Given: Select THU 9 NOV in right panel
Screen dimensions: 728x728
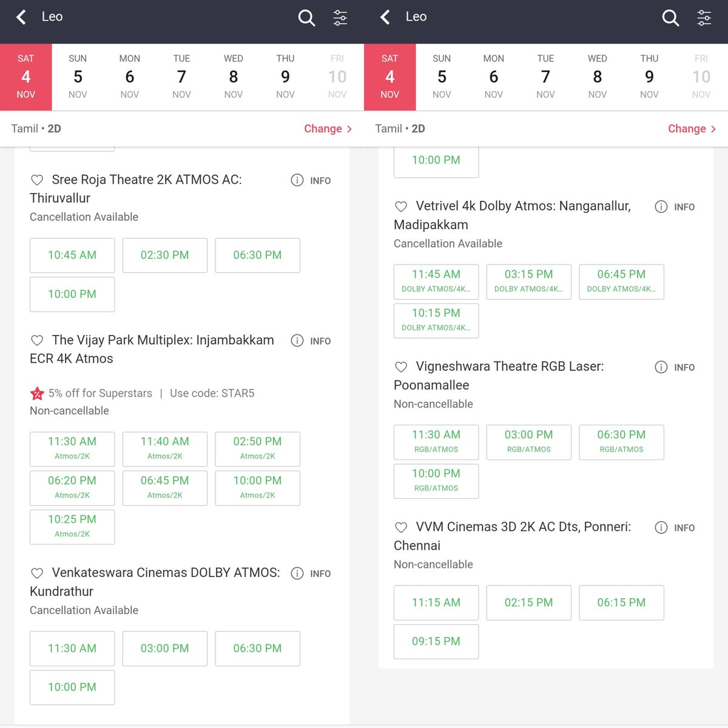Looking at the screenshot, I should pos(649,77).
